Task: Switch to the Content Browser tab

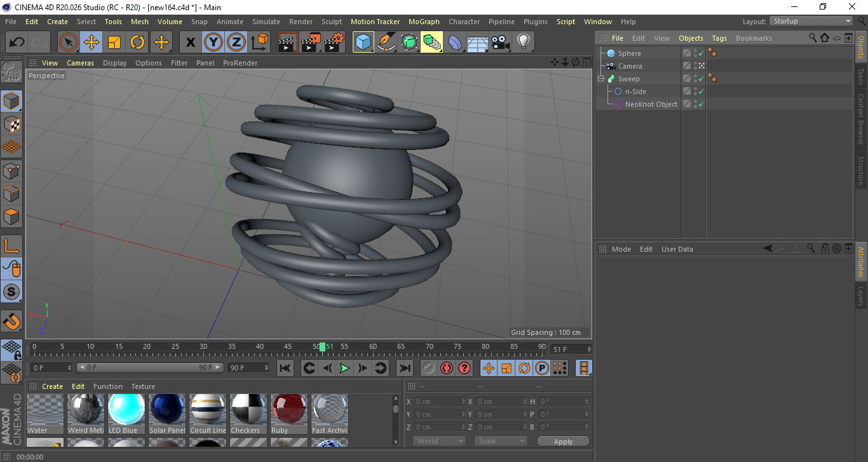Action: (861, 119)
